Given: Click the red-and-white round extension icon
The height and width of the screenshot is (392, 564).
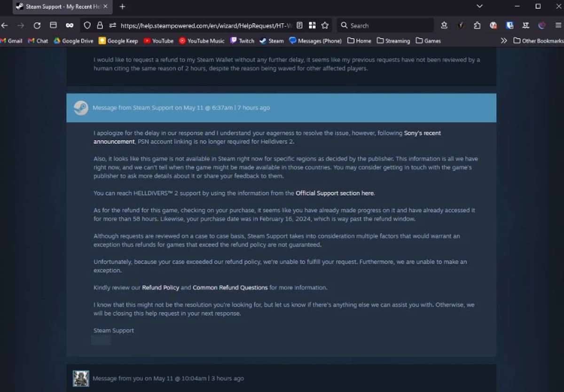Looking at the screenshot, I should coord(493,25).
